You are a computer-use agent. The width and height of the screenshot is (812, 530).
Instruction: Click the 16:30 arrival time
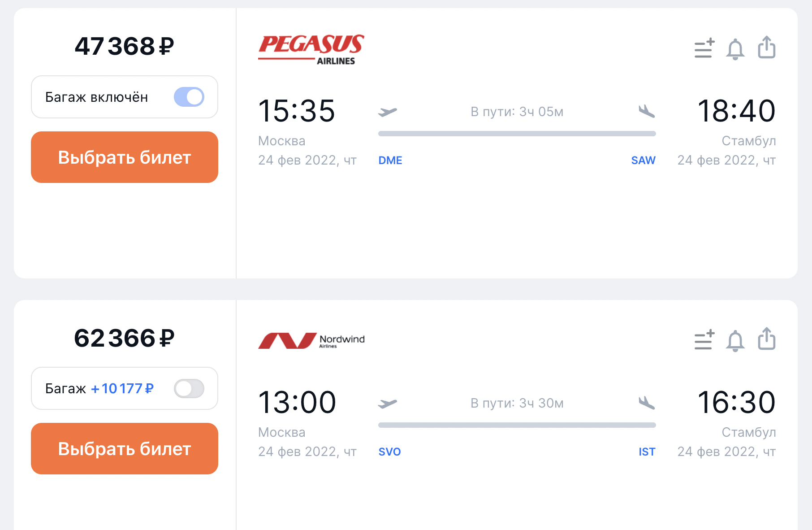click(x=736, y=402)
